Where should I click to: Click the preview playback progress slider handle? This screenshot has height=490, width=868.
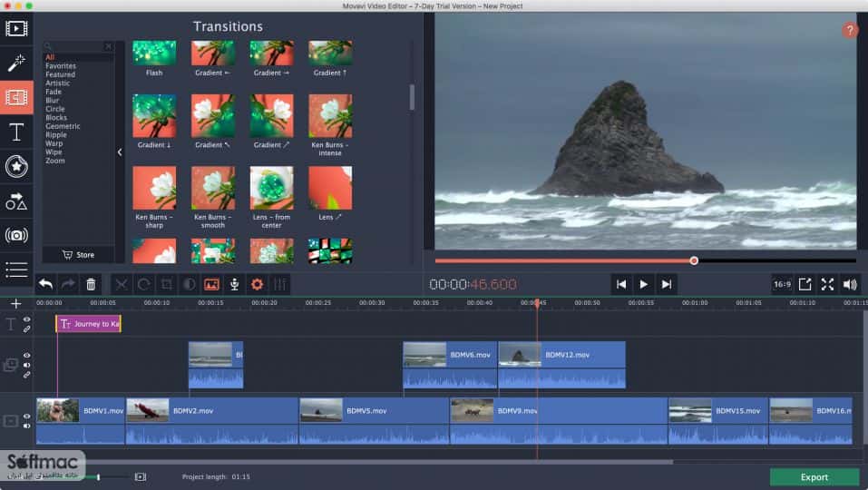pos(694,260)
